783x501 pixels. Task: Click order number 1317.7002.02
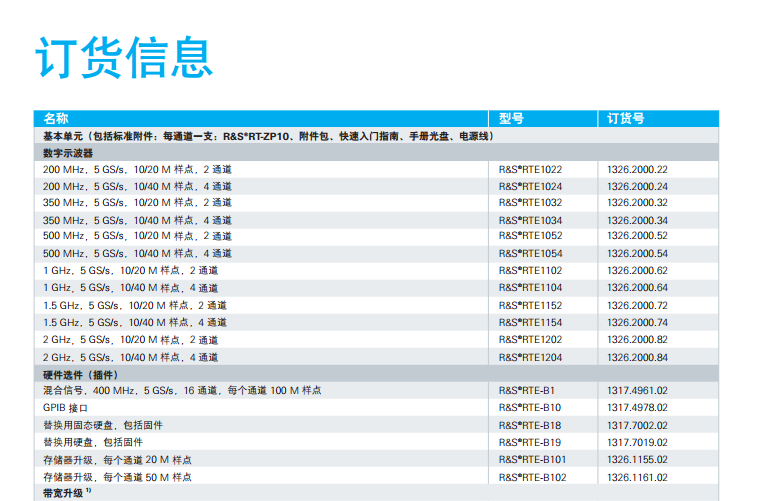(637, 425)
